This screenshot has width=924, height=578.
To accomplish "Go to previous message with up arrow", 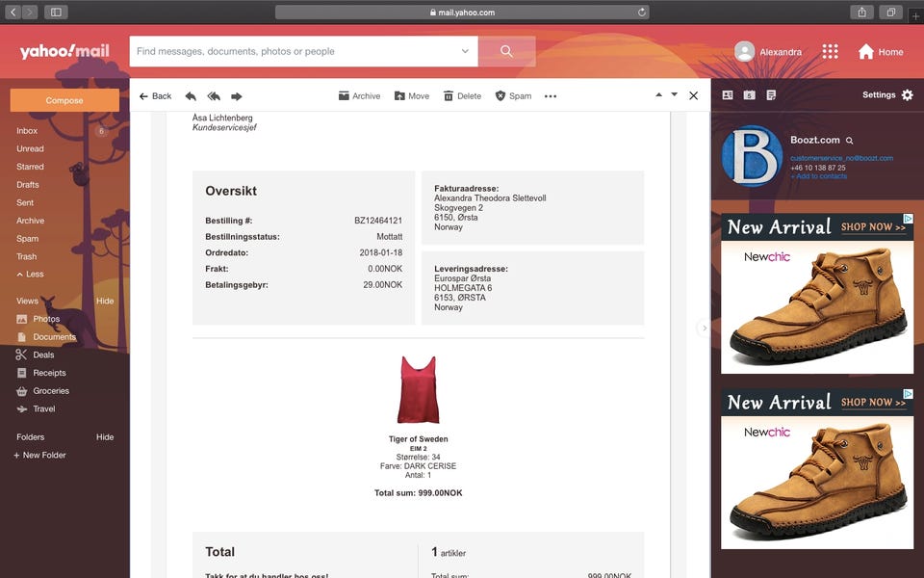I will 658,94.
